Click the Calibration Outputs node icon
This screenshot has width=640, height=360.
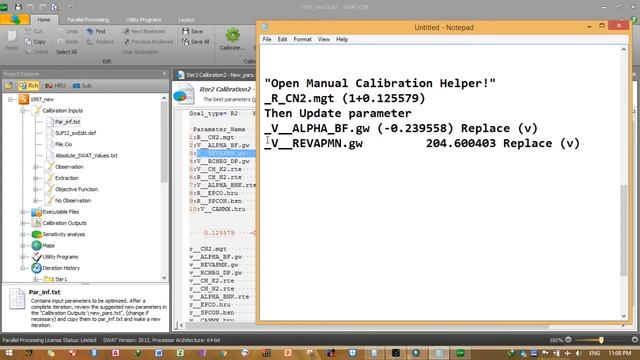36,223
